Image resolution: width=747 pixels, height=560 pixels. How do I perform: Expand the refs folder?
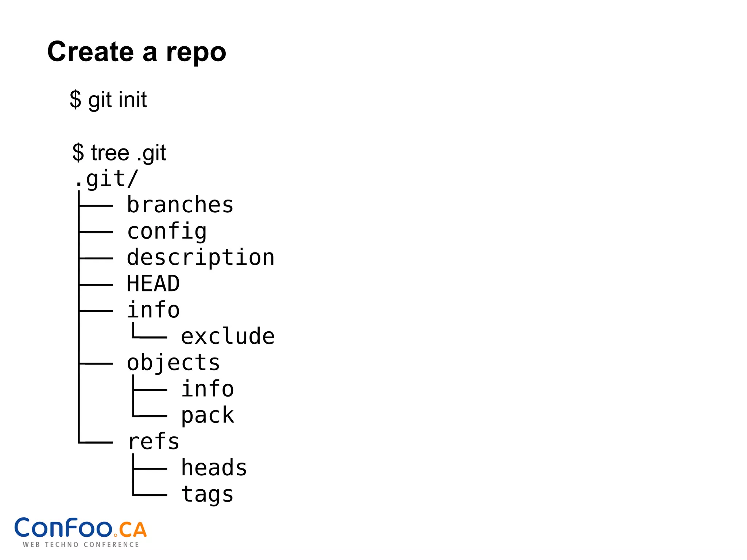154,441
